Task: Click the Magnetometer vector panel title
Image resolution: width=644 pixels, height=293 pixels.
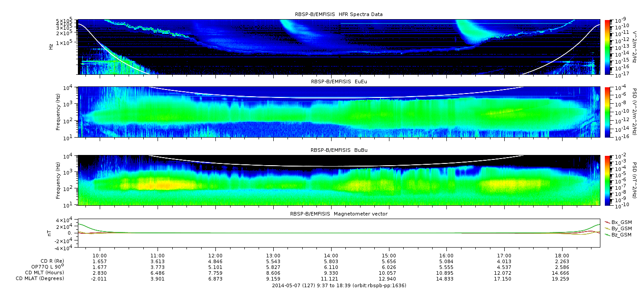Action: (x=339, y=214)
